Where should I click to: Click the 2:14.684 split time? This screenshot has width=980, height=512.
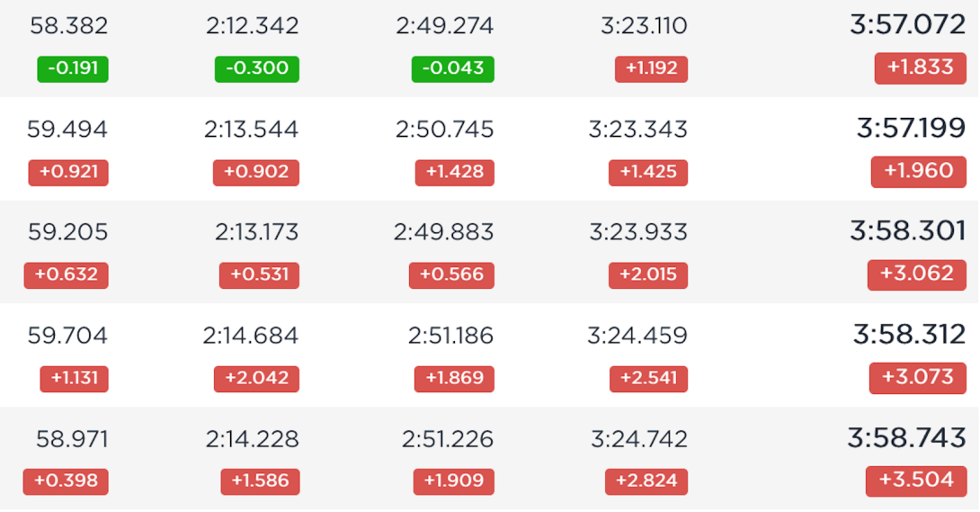tap(251, 336)
